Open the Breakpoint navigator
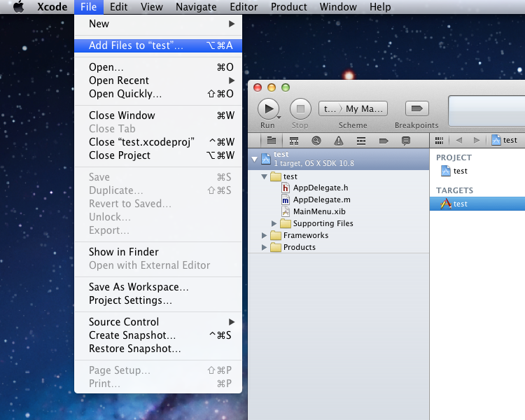The height and width of the screenshot is (420, 525). point(384,141)
